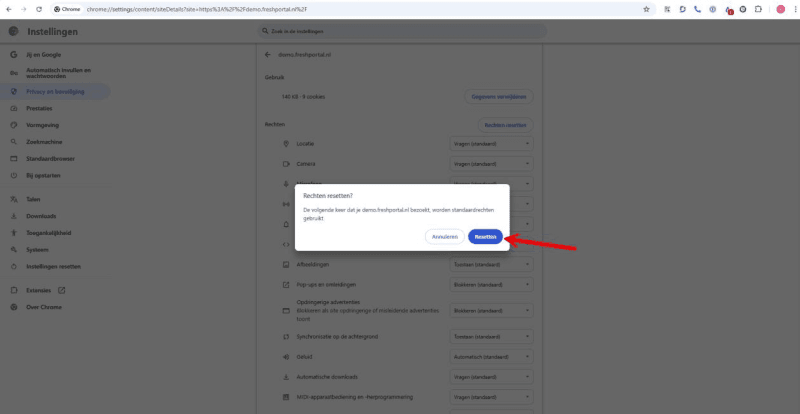Open the MIDI-apparaatbediening dropdown
800x414 pixels.
491,397
